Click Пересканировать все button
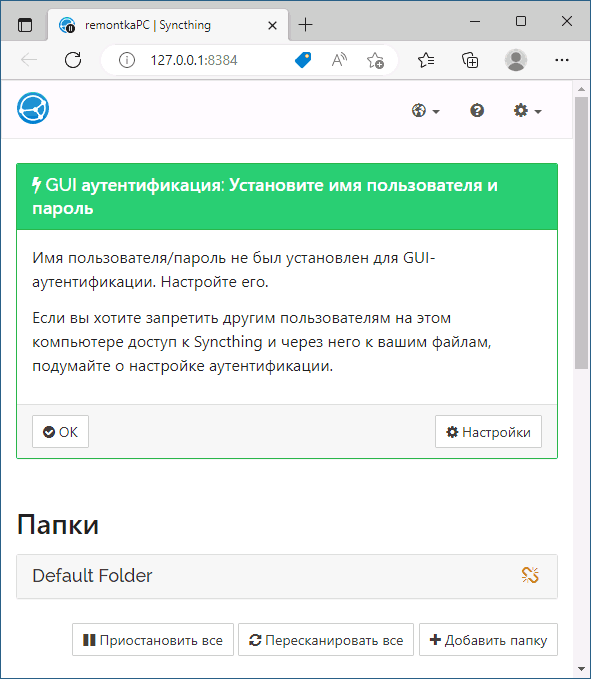The height and width of the screenshot is (679, 591). coord(326,640)
